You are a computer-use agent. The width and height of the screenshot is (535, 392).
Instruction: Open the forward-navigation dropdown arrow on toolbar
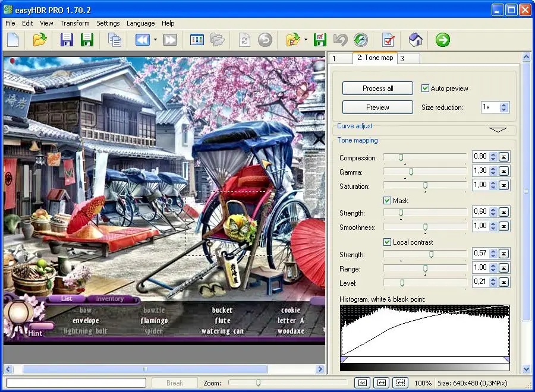pos(156,40)
